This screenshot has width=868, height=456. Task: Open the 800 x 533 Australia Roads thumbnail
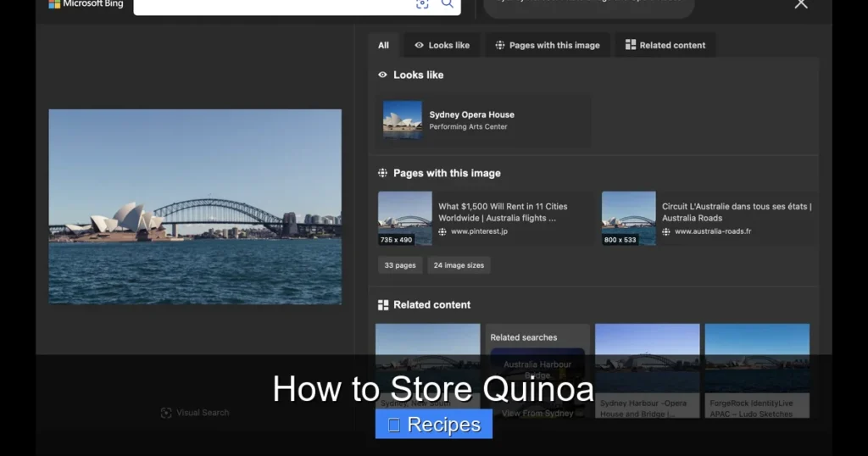pos(629,219)
